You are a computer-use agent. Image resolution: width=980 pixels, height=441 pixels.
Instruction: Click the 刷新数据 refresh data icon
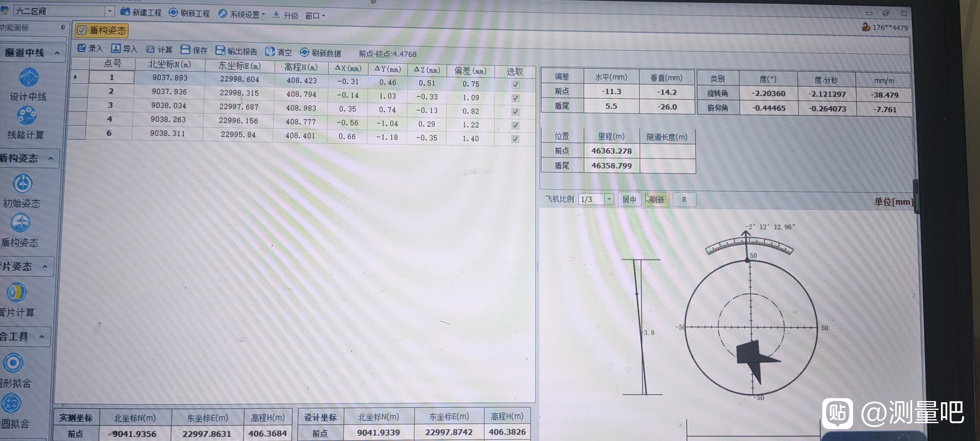click(x=304, y=52)
